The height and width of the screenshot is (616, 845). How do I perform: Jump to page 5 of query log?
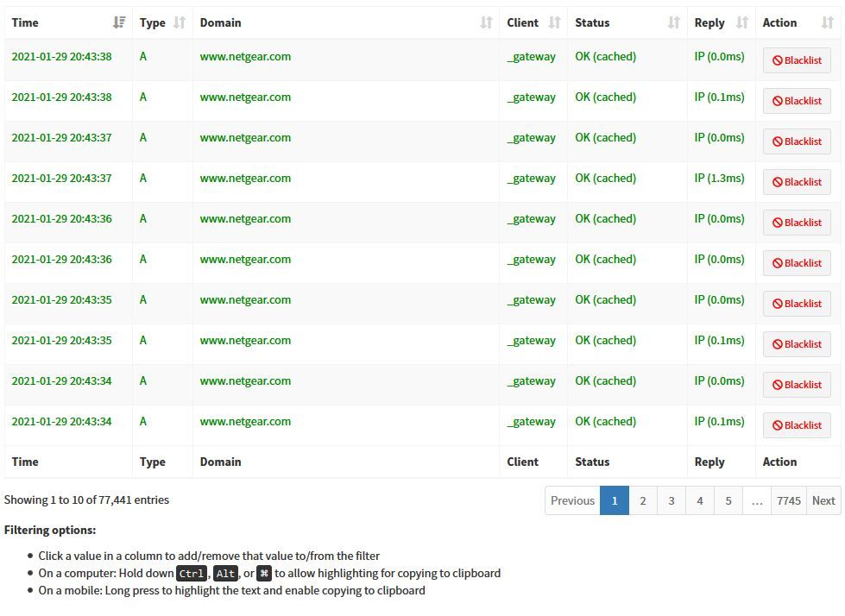(x=728, y=500)
